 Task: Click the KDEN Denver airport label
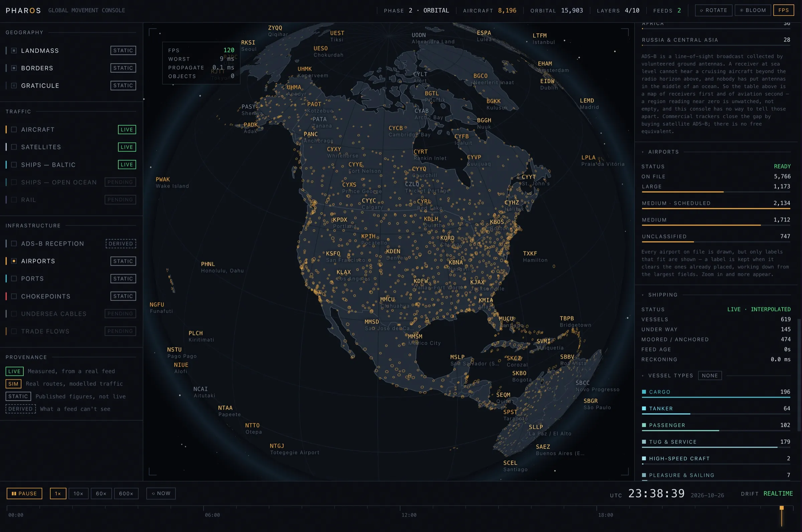[396, 254]
